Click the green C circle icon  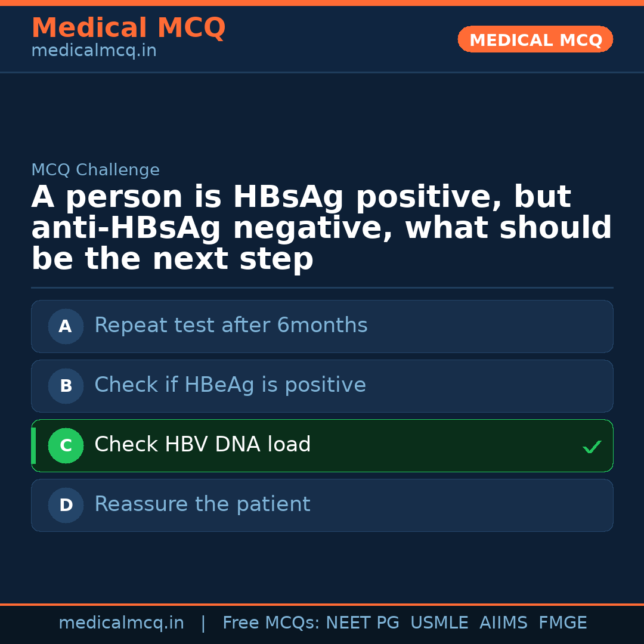[x=66, y=445]
